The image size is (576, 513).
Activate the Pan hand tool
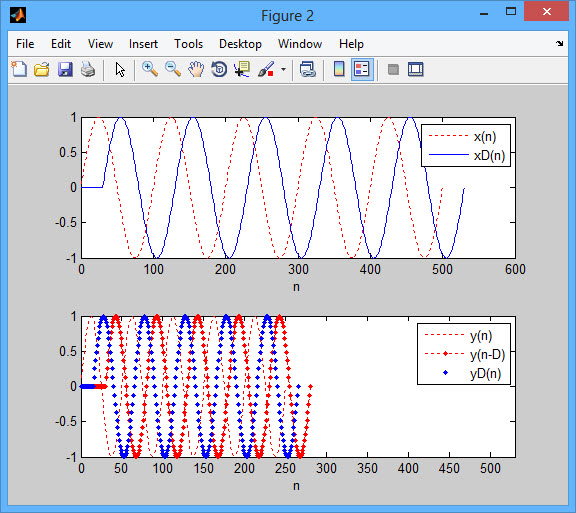tap(196, 69)
